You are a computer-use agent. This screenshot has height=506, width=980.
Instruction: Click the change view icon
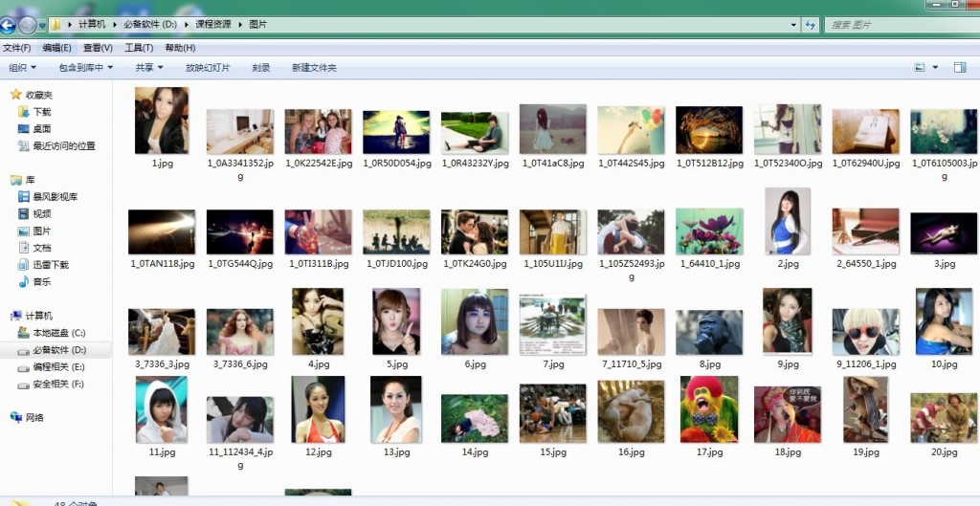click(x=920, y=68)
